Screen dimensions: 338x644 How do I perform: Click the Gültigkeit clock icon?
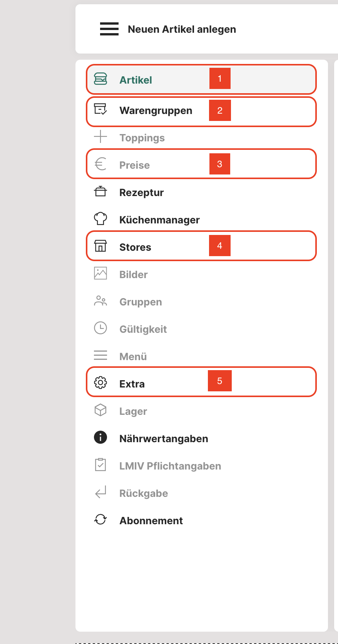100,328
